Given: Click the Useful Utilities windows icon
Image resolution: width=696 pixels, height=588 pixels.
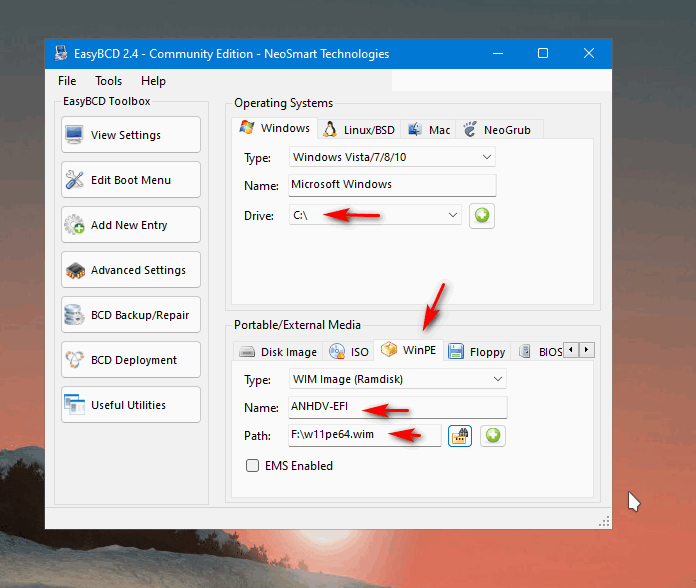Looking at the screenshot, I should point(74,404).
